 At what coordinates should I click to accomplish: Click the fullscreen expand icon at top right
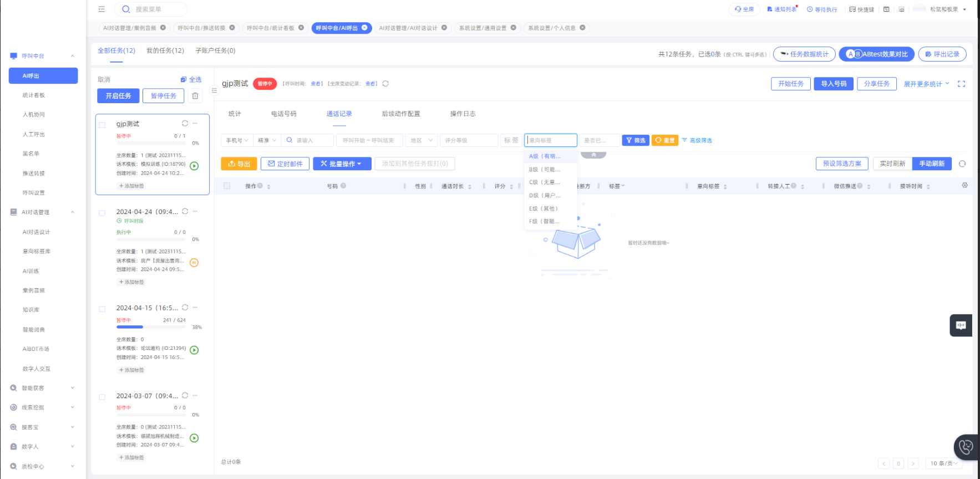click(961, 84)
